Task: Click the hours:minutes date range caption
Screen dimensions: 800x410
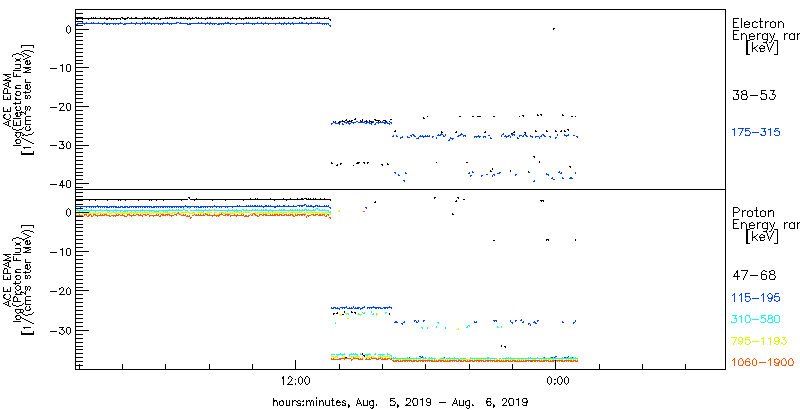Action: pyautogui.click(x=400, y=401)
